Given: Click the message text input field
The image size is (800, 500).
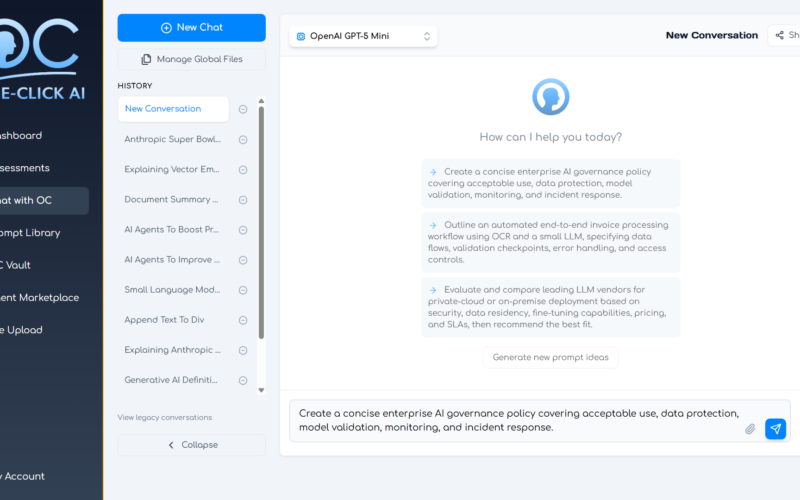Looking at the screenshot, I should [x=515, y=420].
